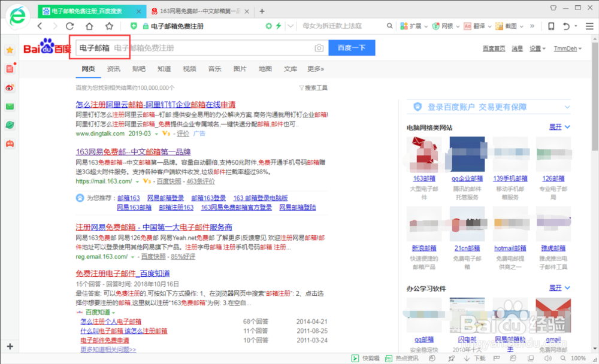This screenshot has width=599, height=364.
Task: Click the lightning speed mode icon
Action: (x=279, y=26)
